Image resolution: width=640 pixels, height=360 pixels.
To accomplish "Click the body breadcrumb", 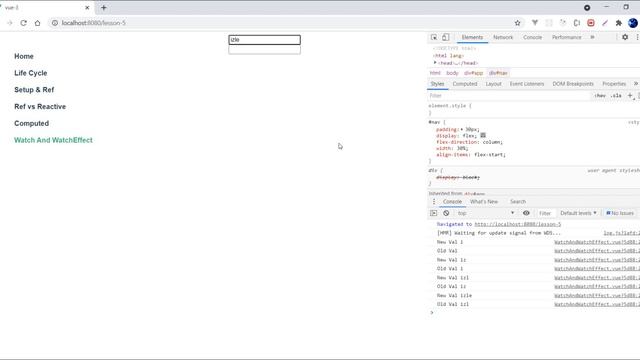I will coord(452,73).
